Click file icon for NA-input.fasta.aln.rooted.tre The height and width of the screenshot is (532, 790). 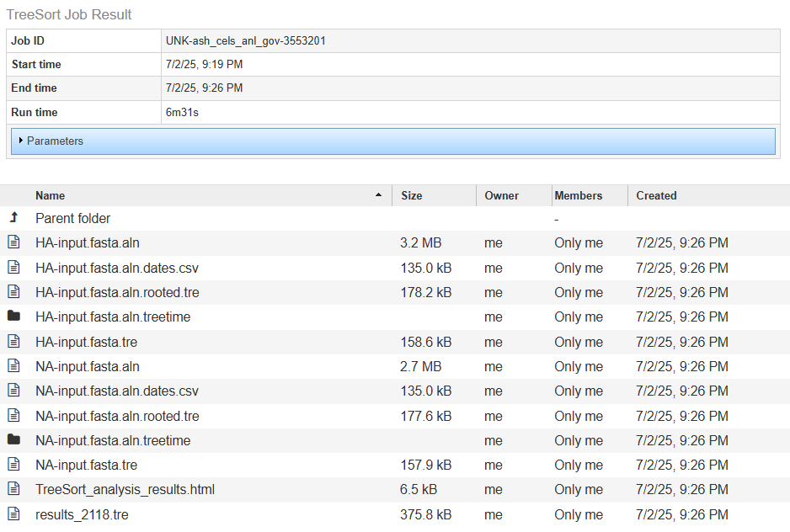[13, 415]
